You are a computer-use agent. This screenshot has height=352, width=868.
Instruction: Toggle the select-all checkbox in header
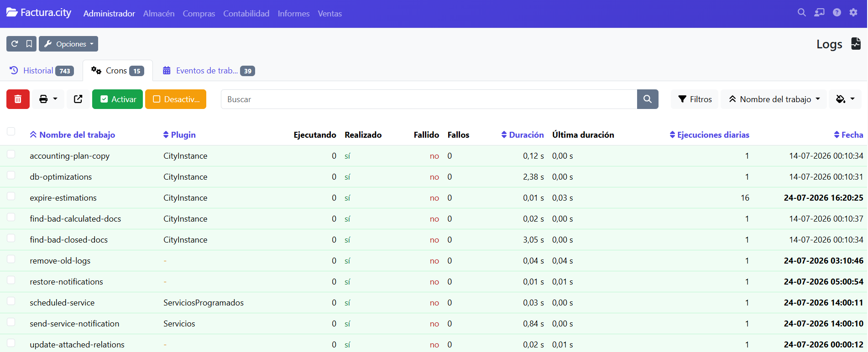coord(11,132)
